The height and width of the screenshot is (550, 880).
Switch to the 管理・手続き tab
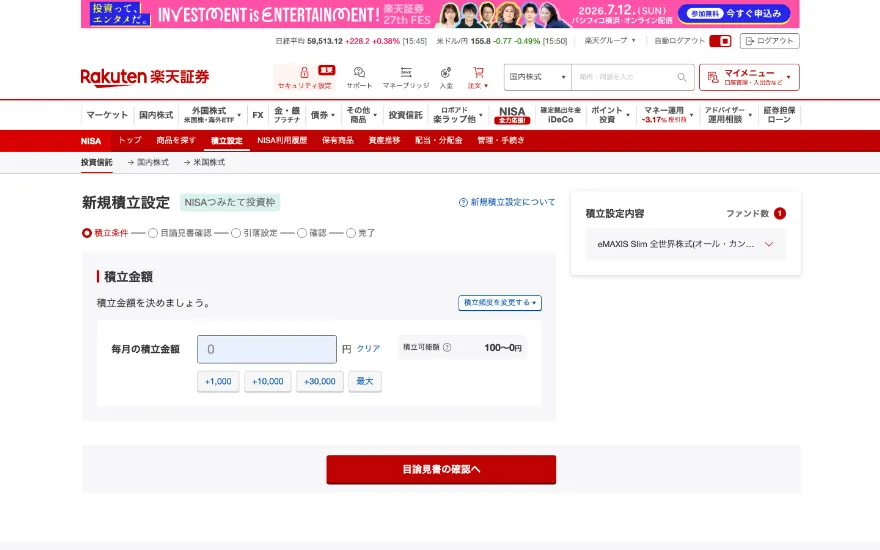501,140
